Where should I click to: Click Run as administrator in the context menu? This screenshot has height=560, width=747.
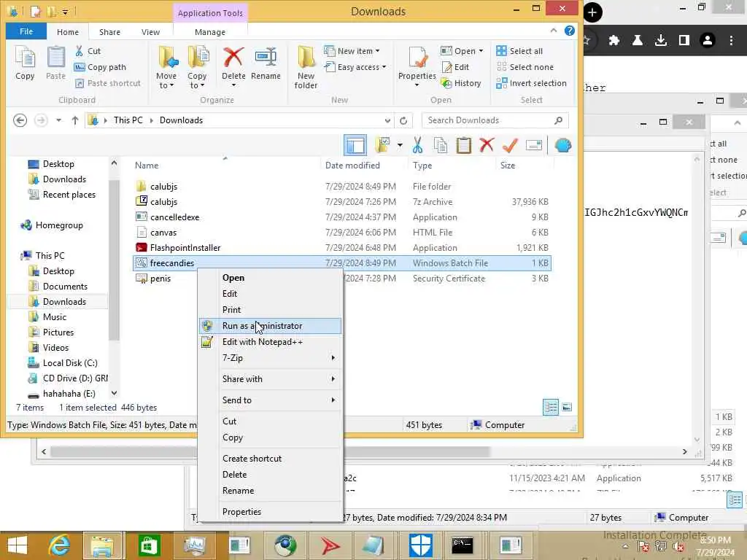270,326
